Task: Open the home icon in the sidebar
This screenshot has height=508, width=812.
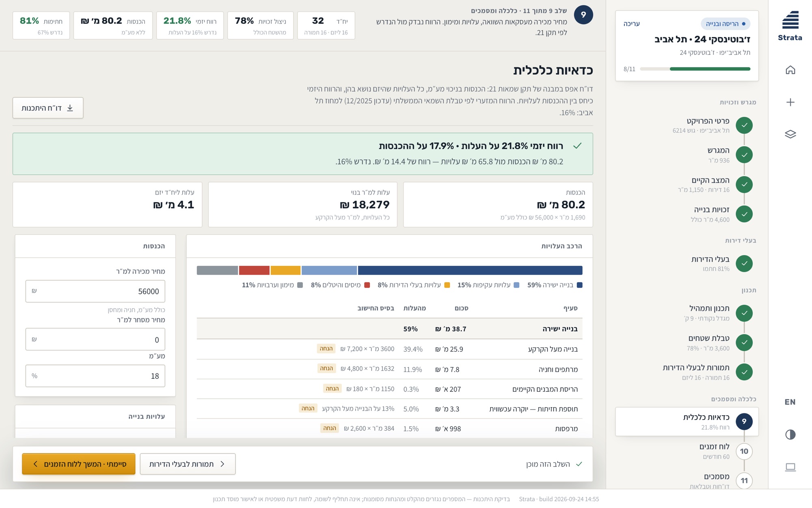Action: point(790,70)
